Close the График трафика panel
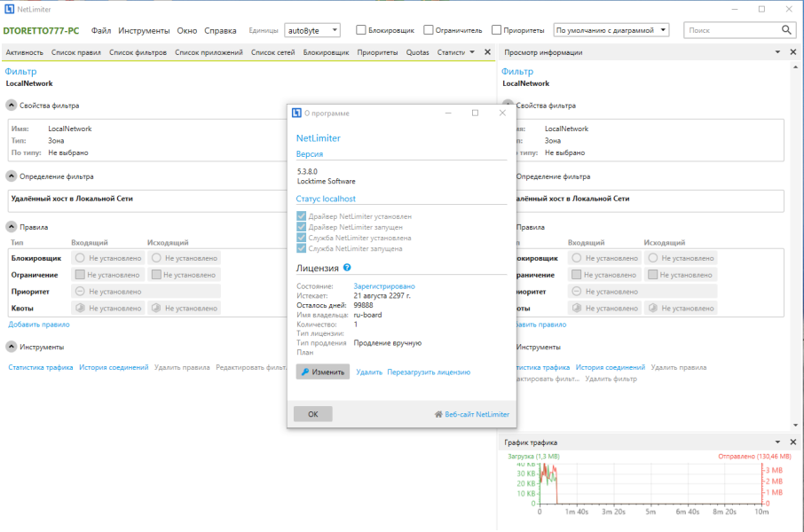The height and width of the screenshot is (532, 804). point(793,442)
